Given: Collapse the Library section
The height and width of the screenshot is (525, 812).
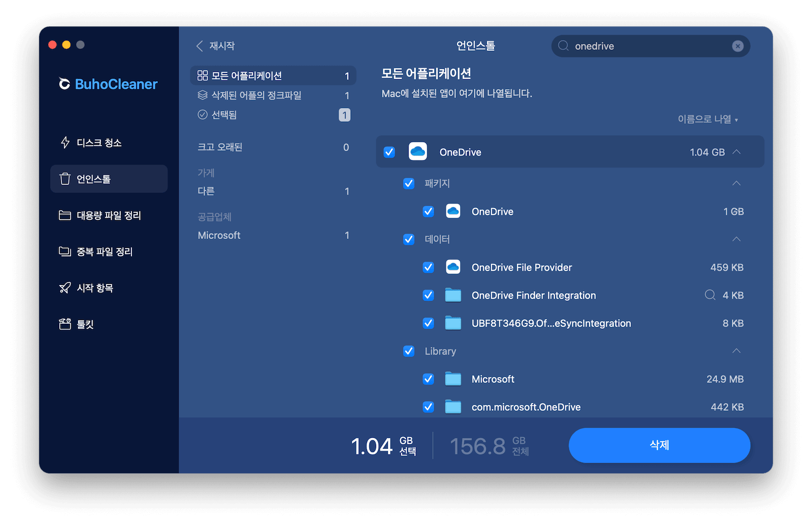Looking at the screenshot, I should [x=736, y=351].
